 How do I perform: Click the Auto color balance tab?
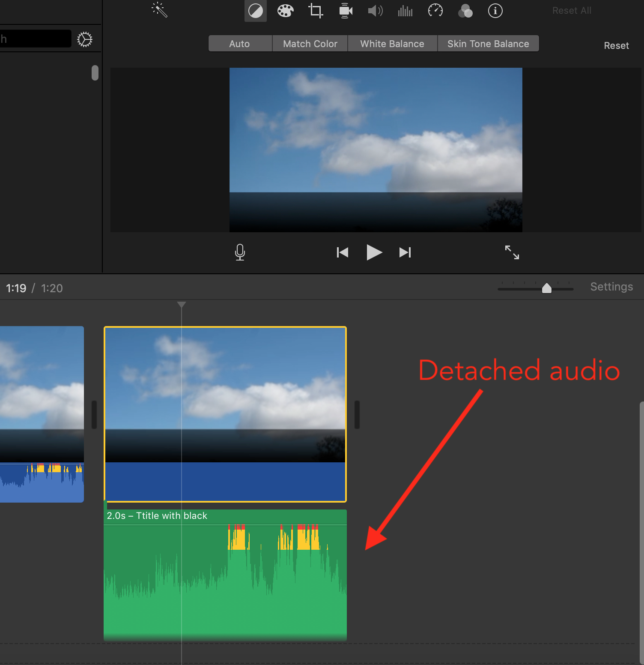click(240, 44)
